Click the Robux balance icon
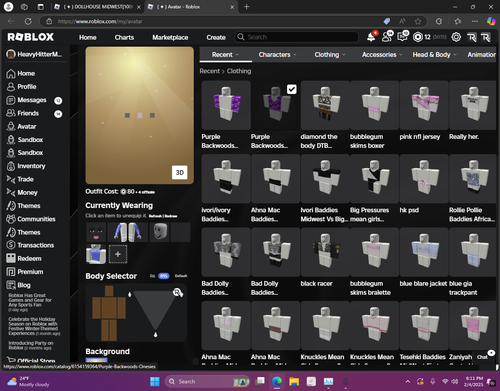Image resolution: width=500 pixels, height=391 pixels. (418, 37)
